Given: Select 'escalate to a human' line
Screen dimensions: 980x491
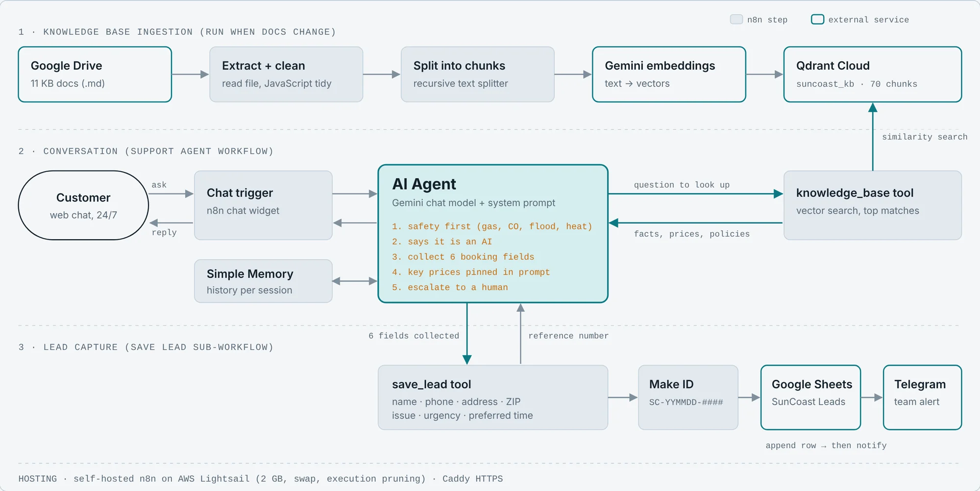Looking at the screenshot, I should pos(450,287).
